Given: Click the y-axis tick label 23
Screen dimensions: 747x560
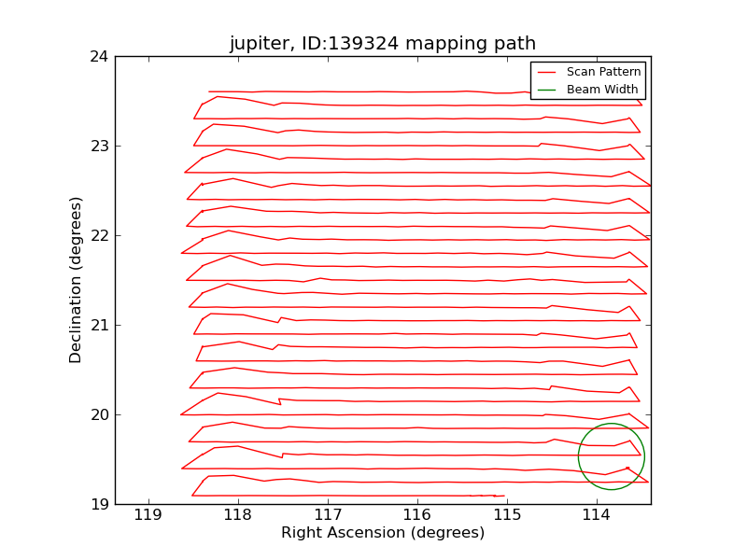Looking at the screenshot, I should 98,147.
